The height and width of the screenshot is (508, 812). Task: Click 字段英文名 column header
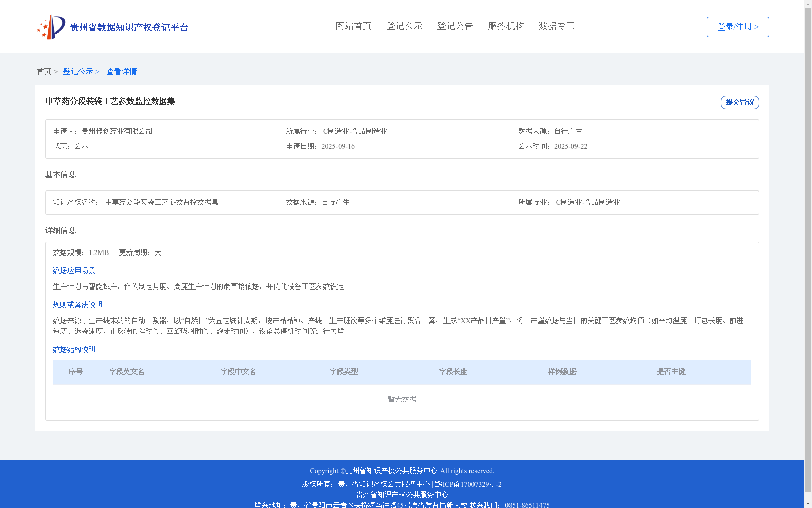(127, 372)
